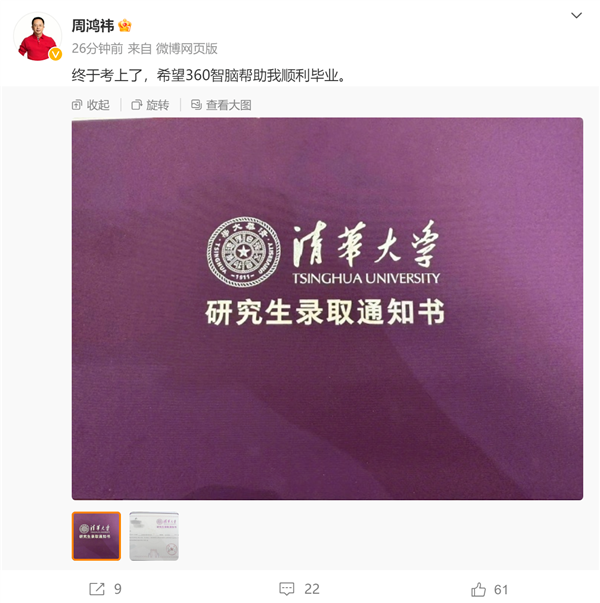This screenshot has width=600, height=603.
Task: Click the comment count 22
Action: coord(312,589)
